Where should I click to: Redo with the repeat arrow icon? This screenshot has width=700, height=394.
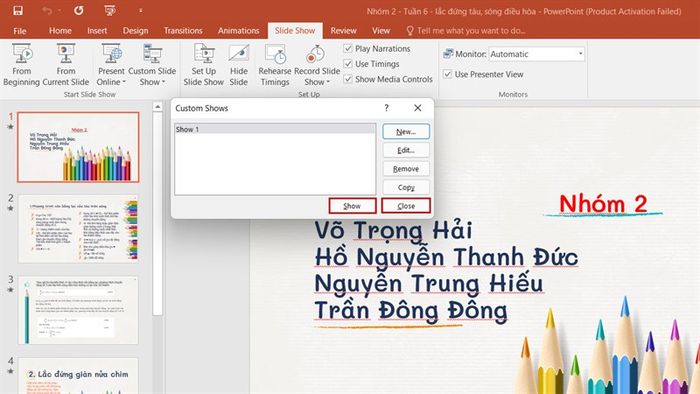click(x=79, y=11)
